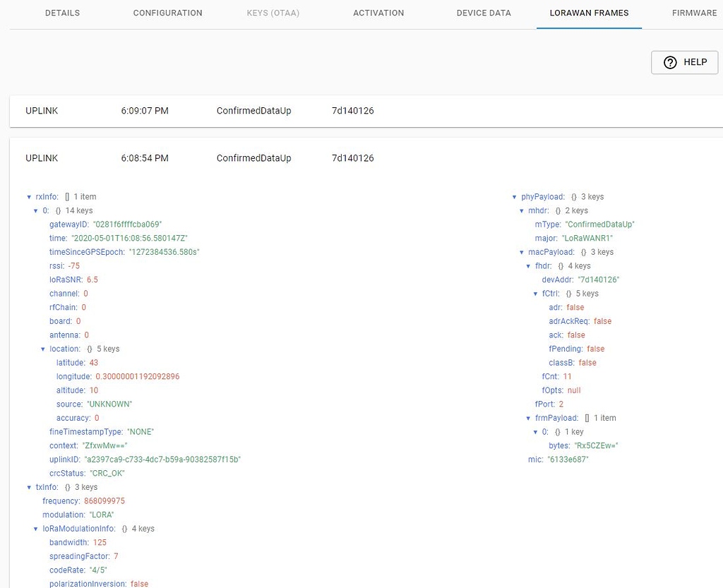The height and width of the screenshot is (588, 723).
Task: Collapse the mhdr node
Action: [521, 210]
